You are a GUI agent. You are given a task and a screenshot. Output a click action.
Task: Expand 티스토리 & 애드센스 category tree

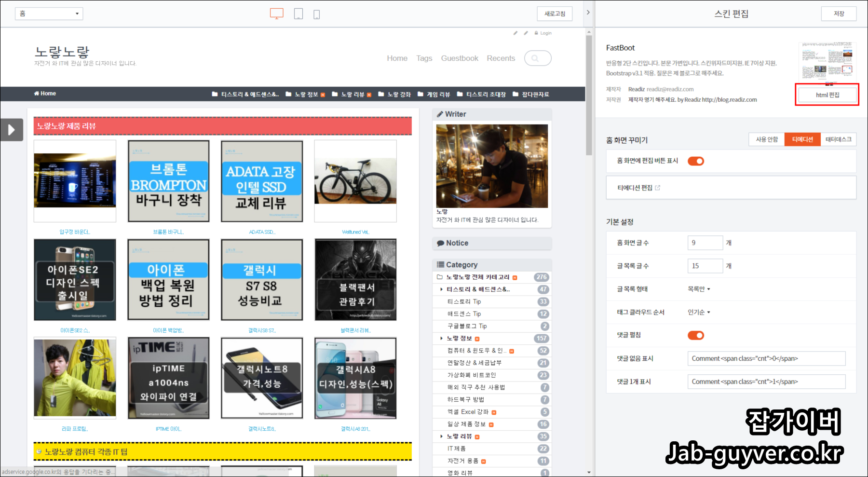441,289
